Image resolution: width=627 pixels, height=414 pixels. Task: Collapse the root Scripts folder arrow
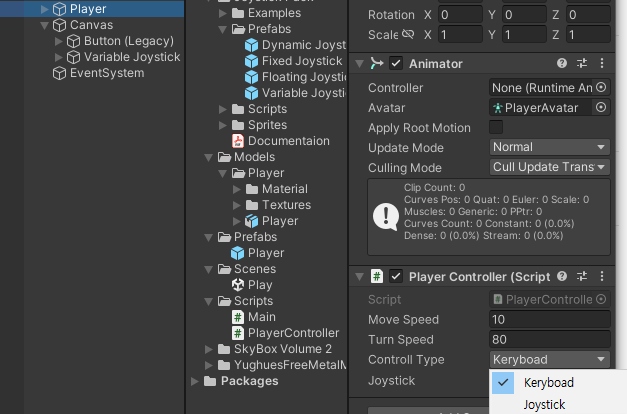[208, 302]
